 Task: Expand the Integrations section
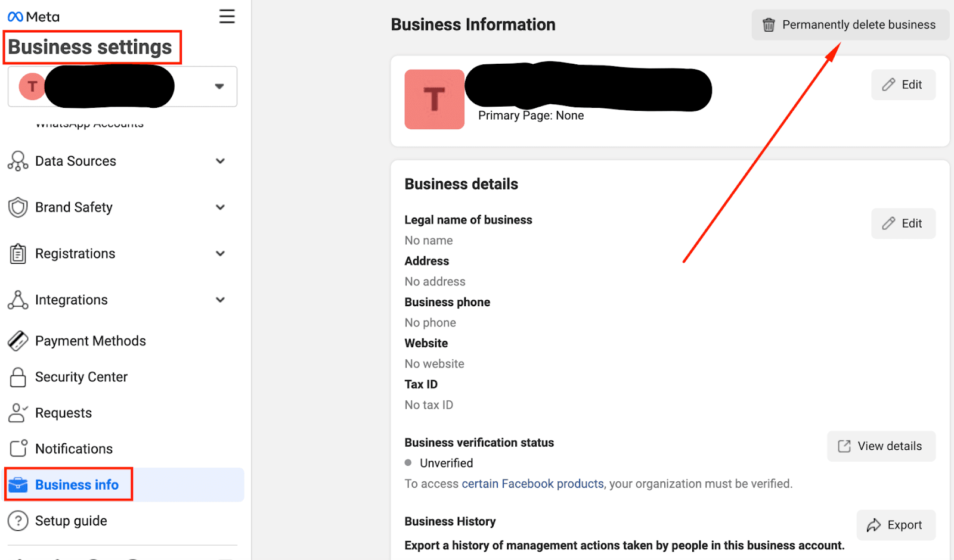(220, 300)
